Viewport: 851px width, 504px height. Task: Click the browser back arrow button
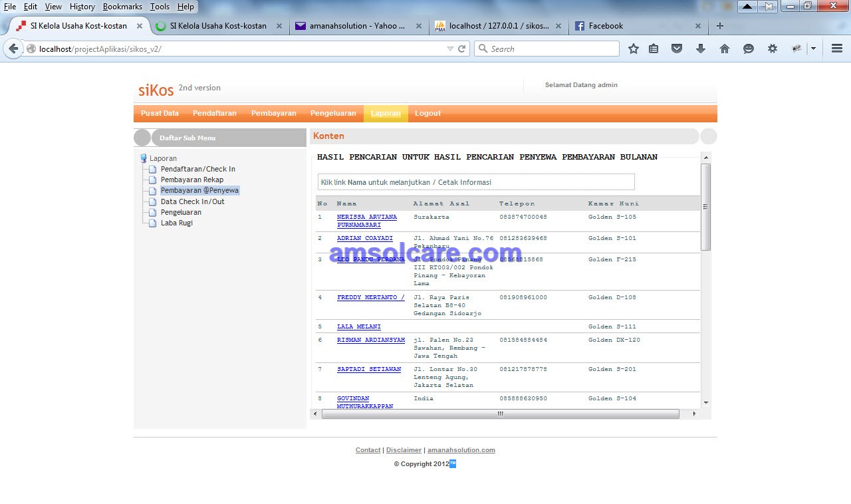click(x=13, y=49)
